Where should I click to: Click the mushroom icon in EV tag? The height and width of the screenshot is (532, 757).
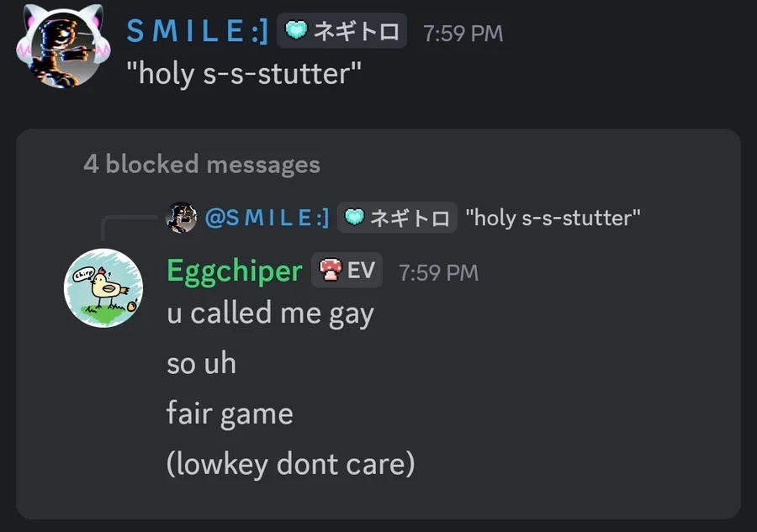pos(331,270)
